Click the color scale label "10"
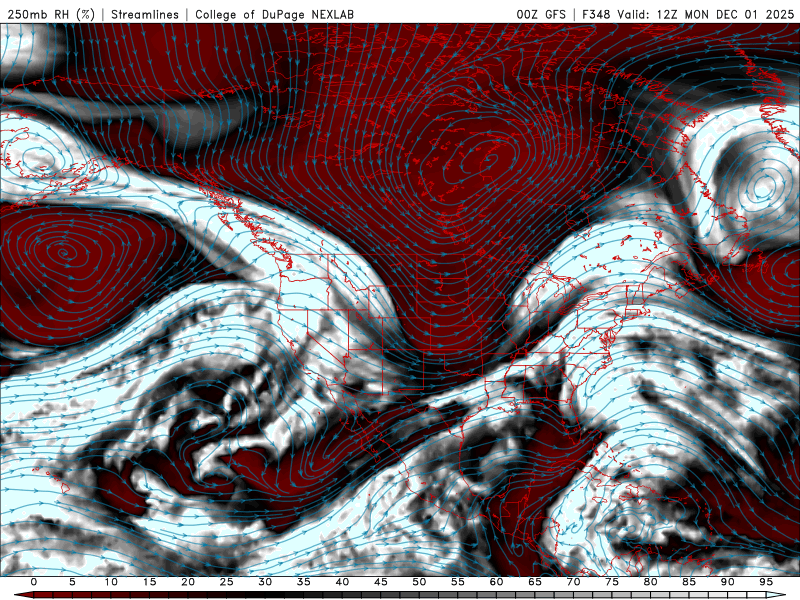 [111, 582]
